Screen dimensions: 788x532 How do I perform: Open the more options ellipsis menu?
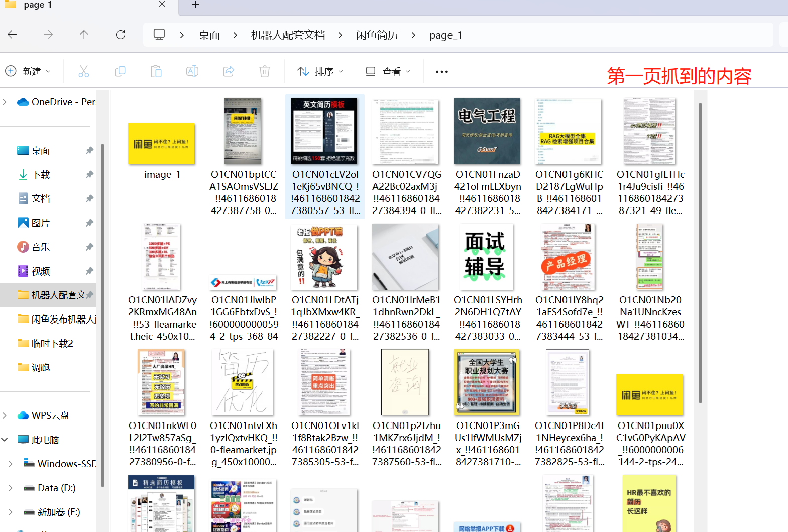[442, 72]
